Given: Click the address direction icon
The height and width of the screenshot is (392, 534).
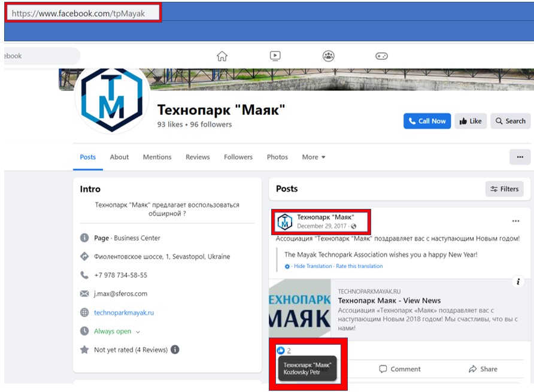Looking at the screenshot, I should 84,257.
